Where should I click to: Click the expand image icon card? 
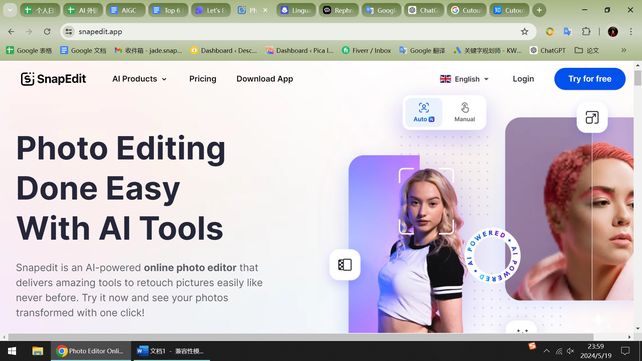pos(592,117)
